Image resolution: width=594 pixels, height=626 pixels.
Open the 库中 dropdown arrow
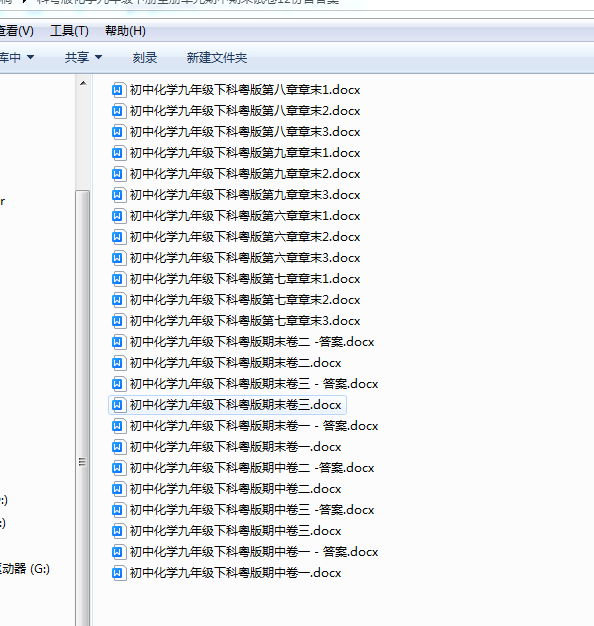click(x=30, y=57)
